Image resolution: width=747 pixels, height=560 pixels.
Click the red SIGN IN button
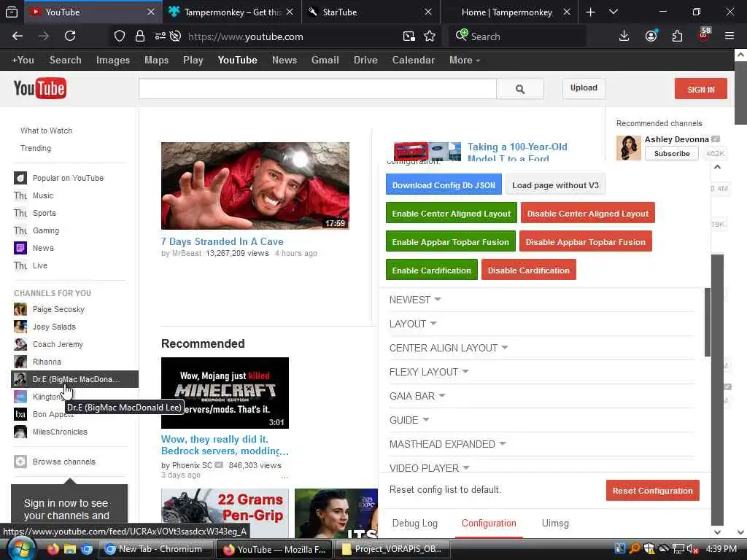coord(701,89)
